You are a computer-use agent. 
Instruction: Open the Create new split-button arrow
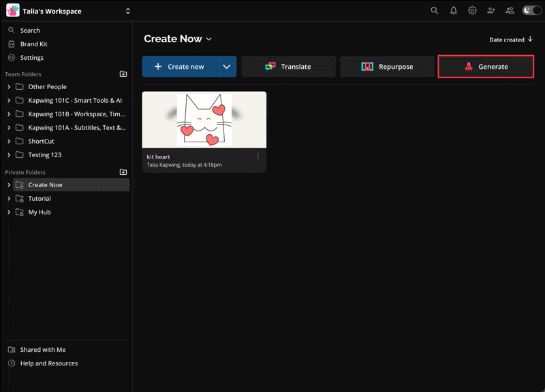226,66
